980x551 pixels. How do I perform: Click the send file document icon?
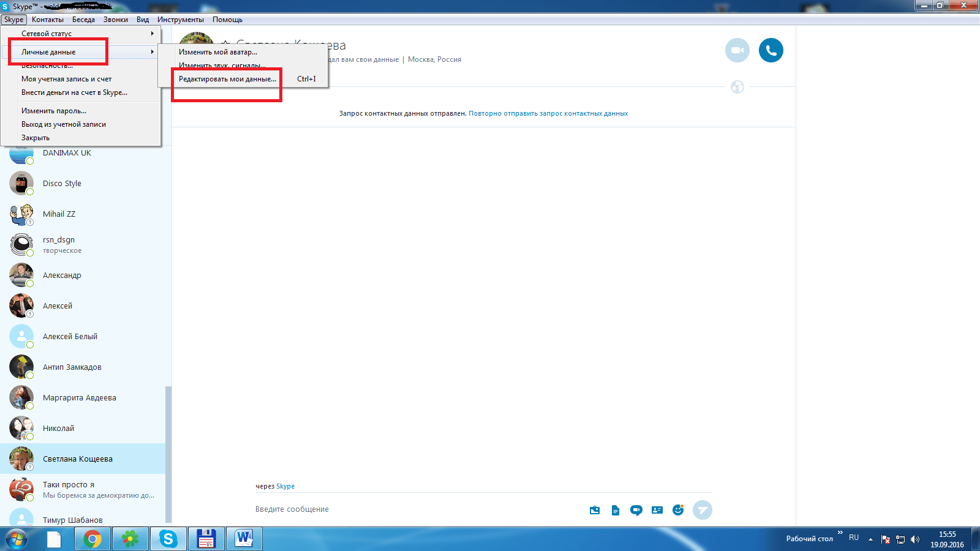point(616,510)
